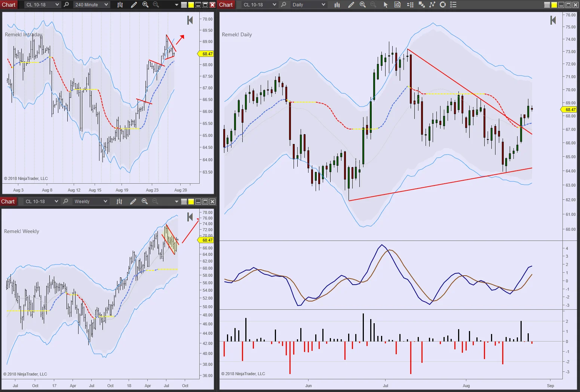The image size is (580, 392).
Task: Zoom in on the Weekly chart
Action: [x=145, y=202]
